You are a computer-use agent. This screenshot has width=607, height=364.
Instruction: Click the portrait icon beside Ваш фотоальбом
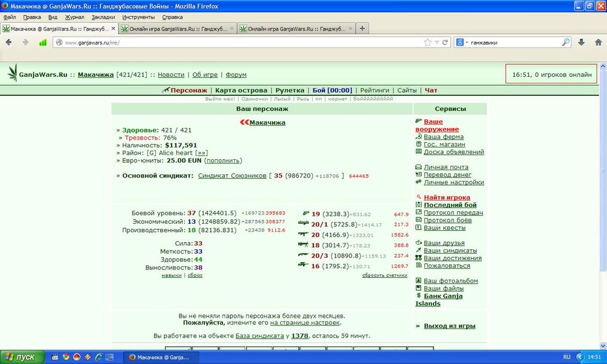coord(418,281)
